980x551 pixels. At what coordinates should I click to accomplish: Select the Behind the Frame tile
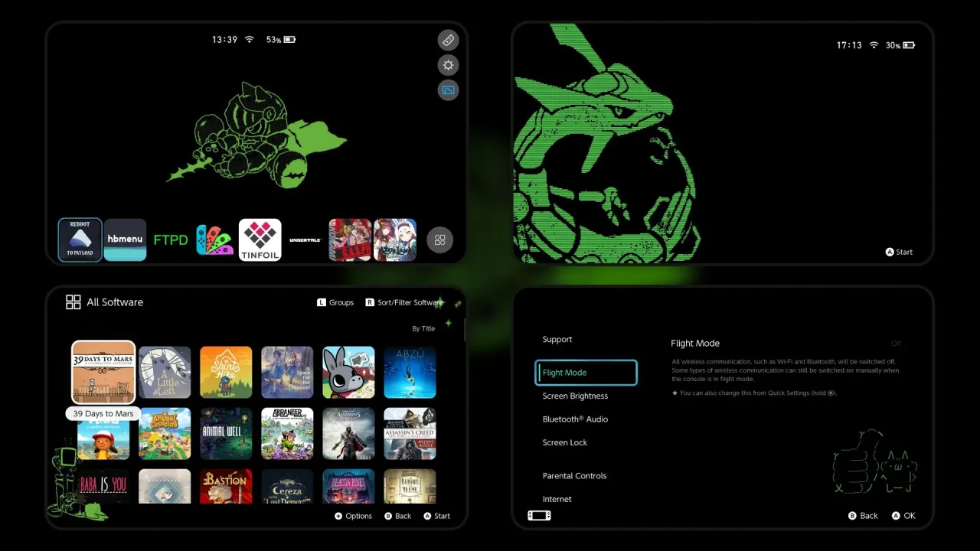pos(410,486)
